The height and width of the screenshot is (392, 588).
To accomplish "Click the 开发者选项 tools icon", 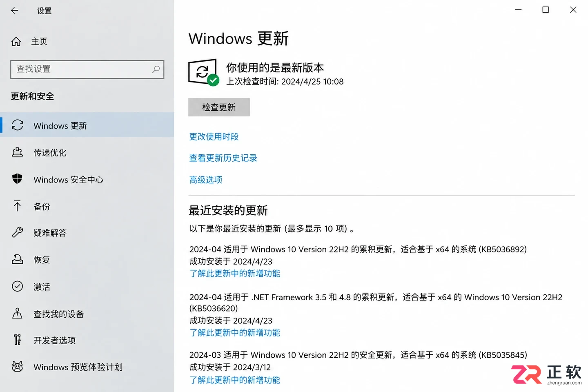I will click(x=18, y=340).
